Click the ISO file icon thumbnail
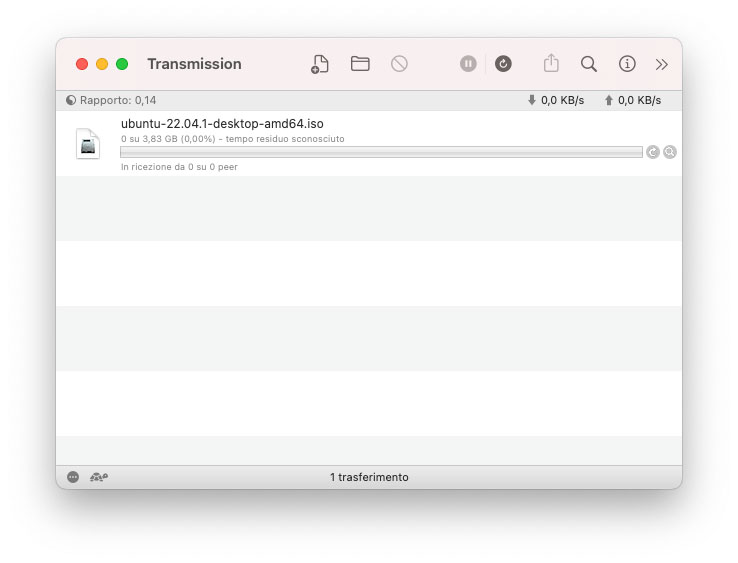This screenshot has width=738, height=563. pyautogui.click(x=88, y=144)
